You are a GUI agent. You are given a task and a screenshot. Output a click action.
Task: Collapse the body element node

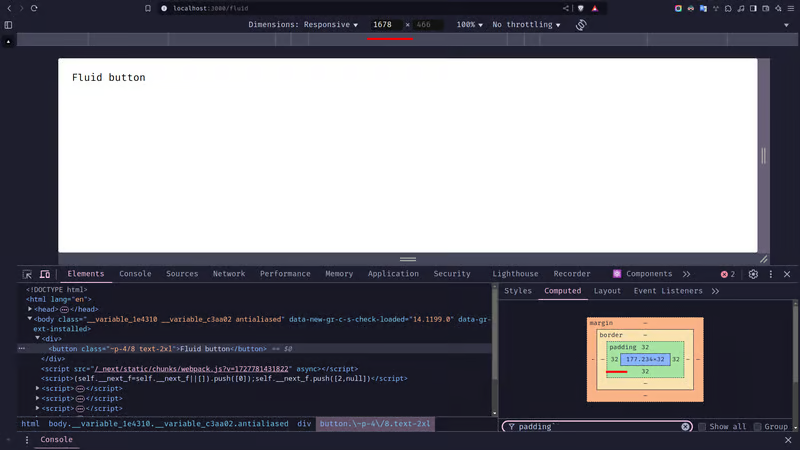[30, 319]
